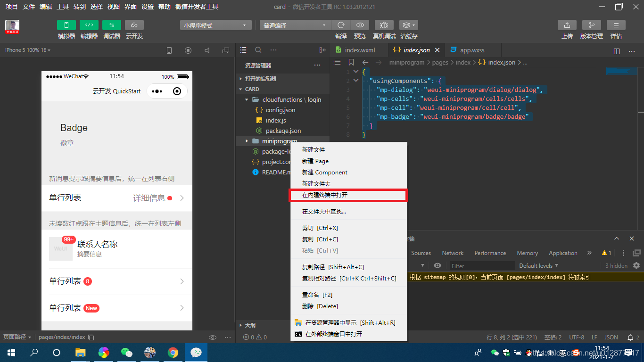This screenshot has height=362, width=644.
Task: Toggle the 编辑器 editor panel button
Action: pos(89,25)
